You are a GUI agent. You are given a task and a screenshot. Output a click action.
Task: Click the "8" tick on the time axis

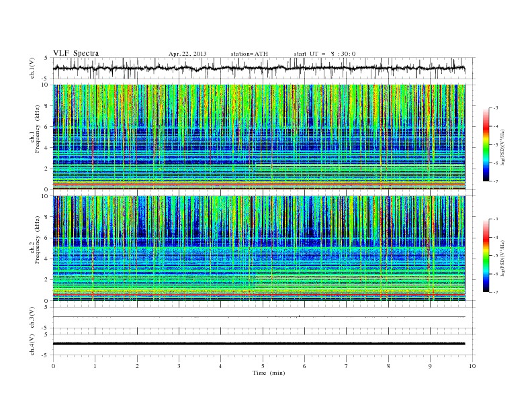388,366
